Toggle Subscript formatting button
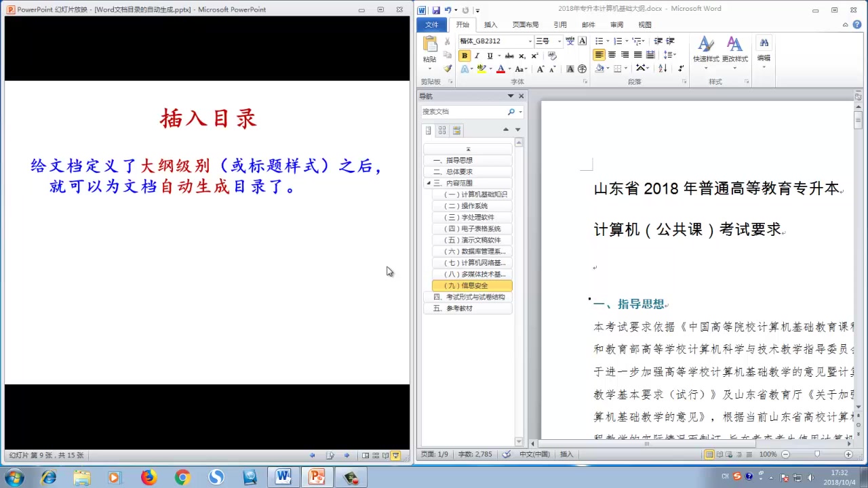The image size is (868, 488). [x=523, y=56]
